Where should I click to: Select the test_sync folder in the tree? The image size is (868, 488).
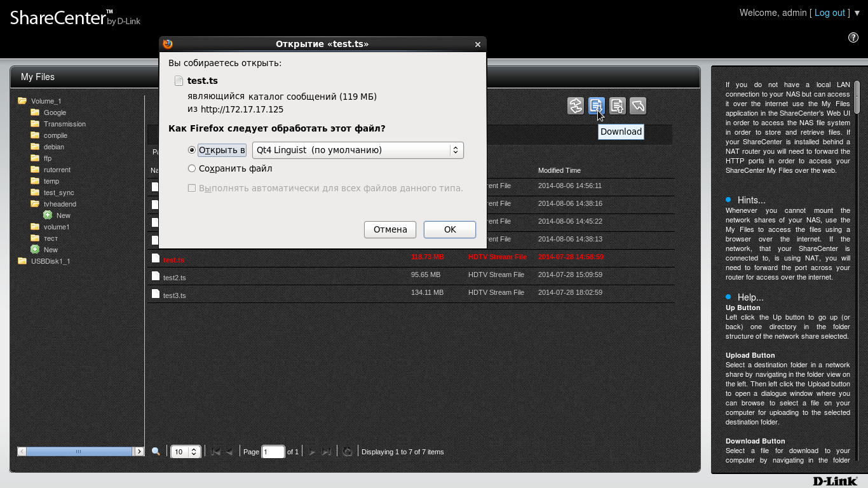[x=59, y=193]
